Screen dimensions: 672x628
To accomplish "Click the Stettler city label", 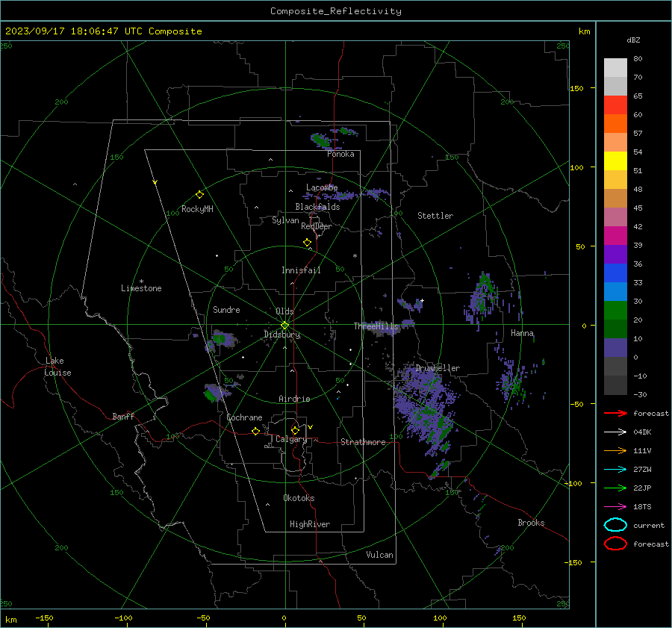I will click(x=435, y=216).
